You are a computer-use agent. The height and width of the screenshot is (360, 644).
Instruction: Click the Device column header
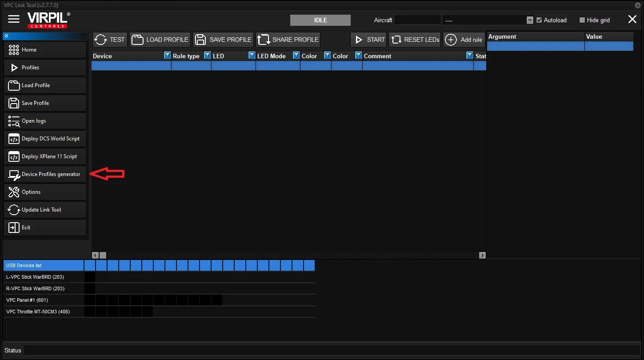[x=132, y=56]
